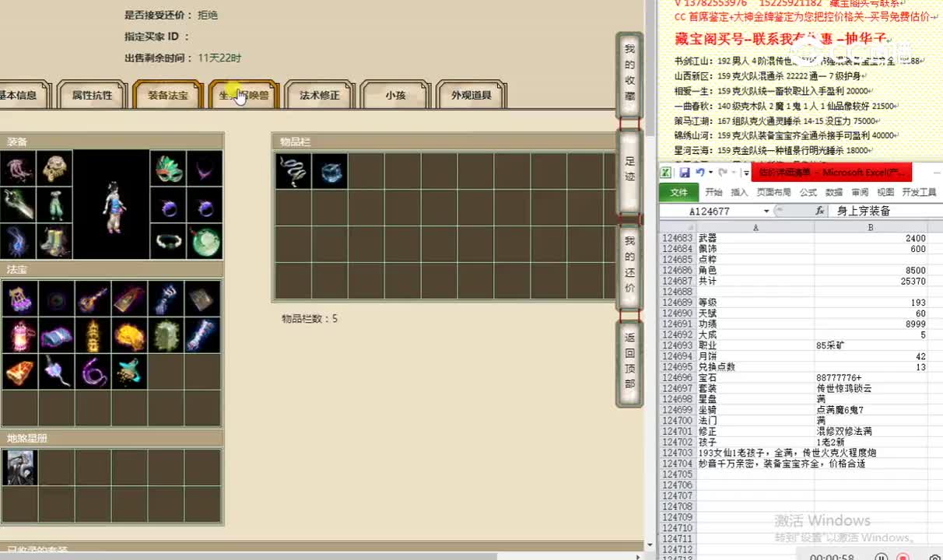Click the cell reading 85采矿
Screen dimensions: 943x560
pyautogui.click(x=871, y=345)
